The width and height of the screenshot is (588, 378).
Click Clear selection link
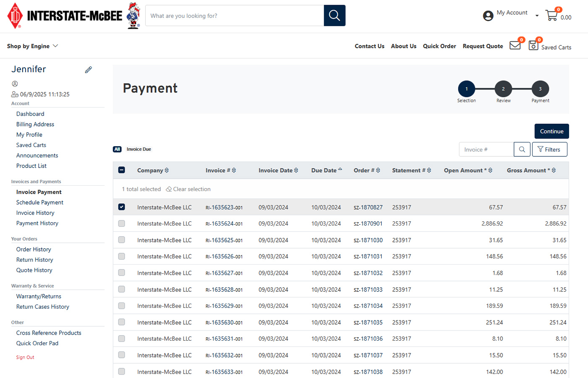192,189
